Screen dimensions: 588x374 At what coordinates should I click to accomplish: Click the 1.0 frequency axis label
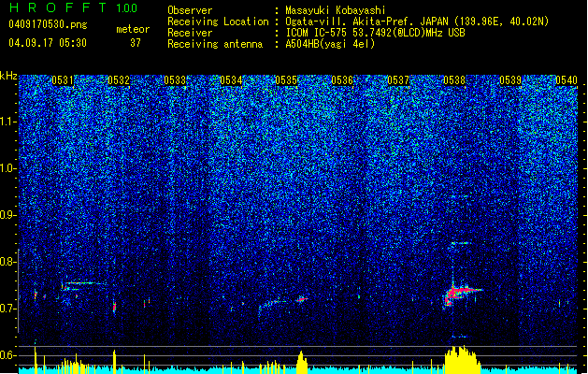[x=8, y=168]
